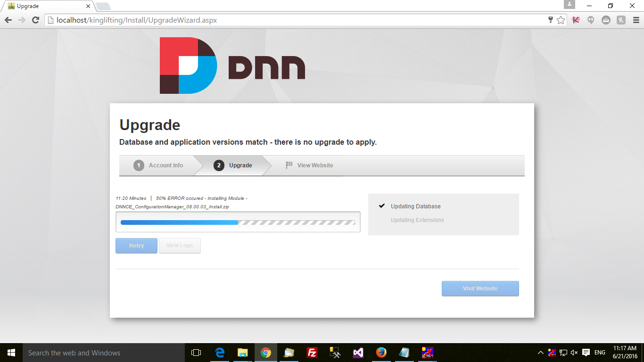Viewport: 644px width, 362px height.
Task: Close the Upgrade browser tab
Action: coord(88,6)
